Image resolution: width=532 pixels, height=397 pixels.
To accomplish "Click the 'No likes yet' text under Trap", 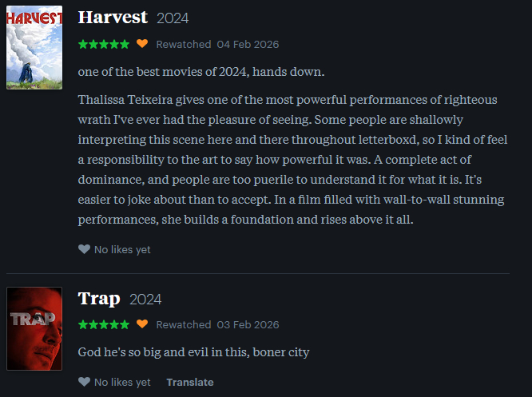I will [122, 383].
